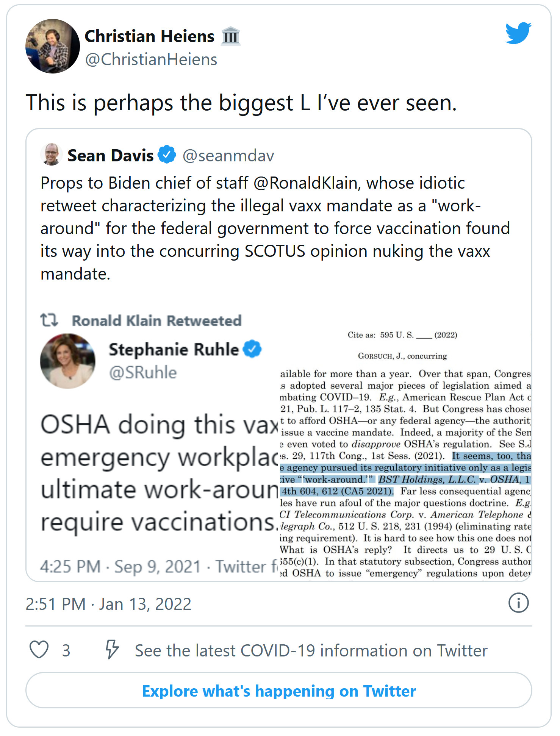Open the Christian Heiens display name
560x736 pixels.
149,36
